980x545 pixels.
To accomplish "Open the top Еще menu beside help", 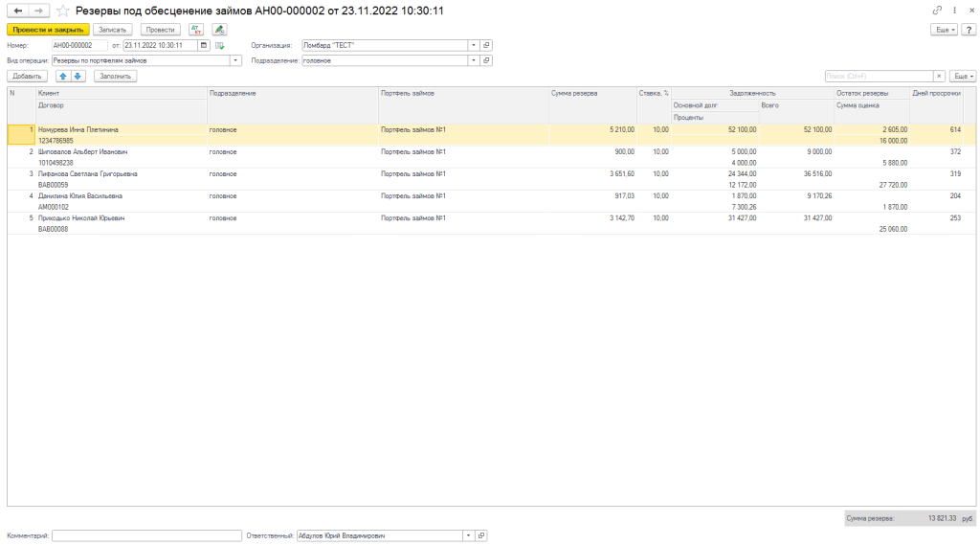I will point(945,30).
